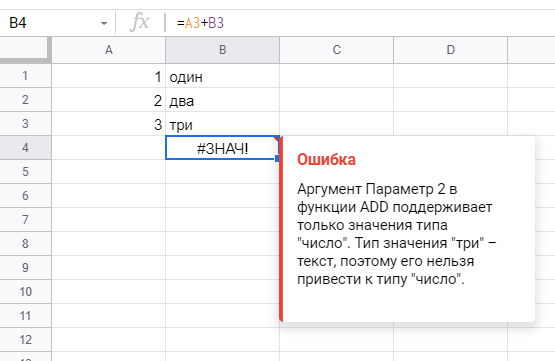Image resolution: width=555 pixels, height=361 pixels.
Task: Click cell A2 containing 2
Action: [x=109, y=100]
